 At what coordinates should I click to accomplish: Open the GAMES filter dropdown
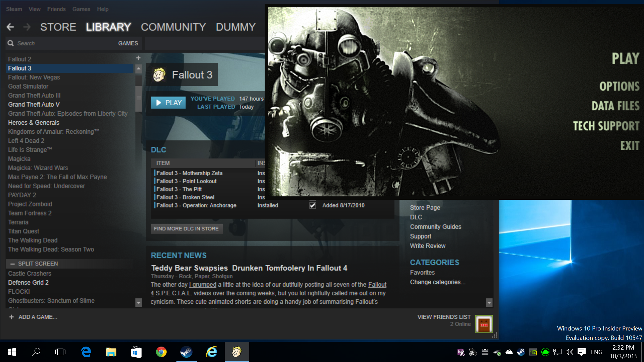coord(128,43)
